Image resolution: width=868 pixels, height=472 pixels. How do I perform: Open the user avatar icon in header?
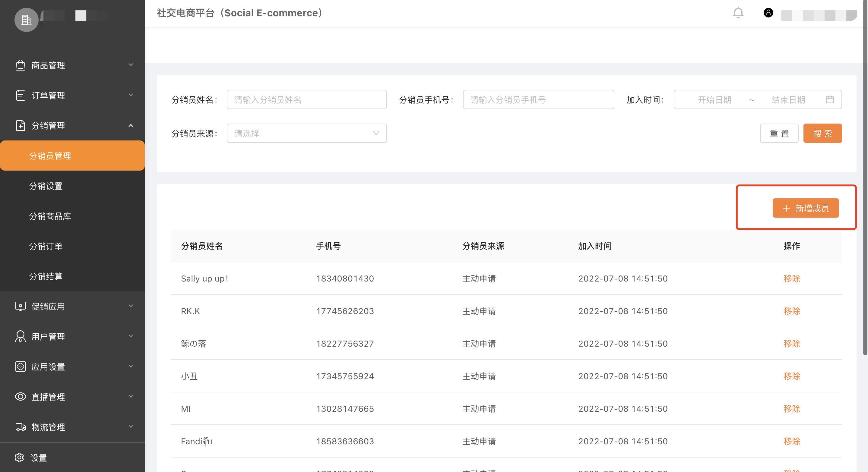(x=768, y=13)
